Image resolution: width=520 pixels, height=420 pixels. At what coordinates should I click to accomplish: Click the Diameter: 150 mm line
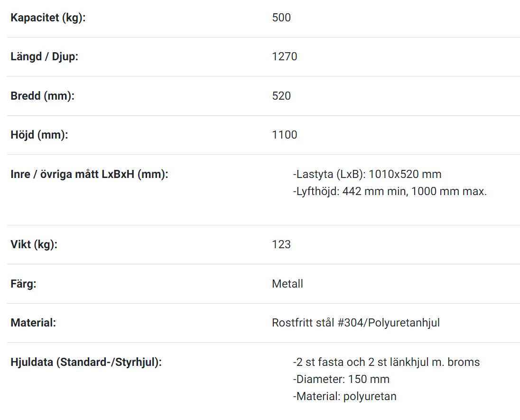[x=341, y=379]
